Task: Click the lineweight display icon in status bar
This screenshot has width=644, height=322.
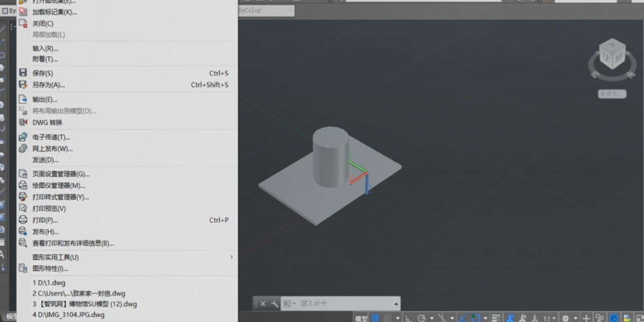Action: [x=496, y=319]
